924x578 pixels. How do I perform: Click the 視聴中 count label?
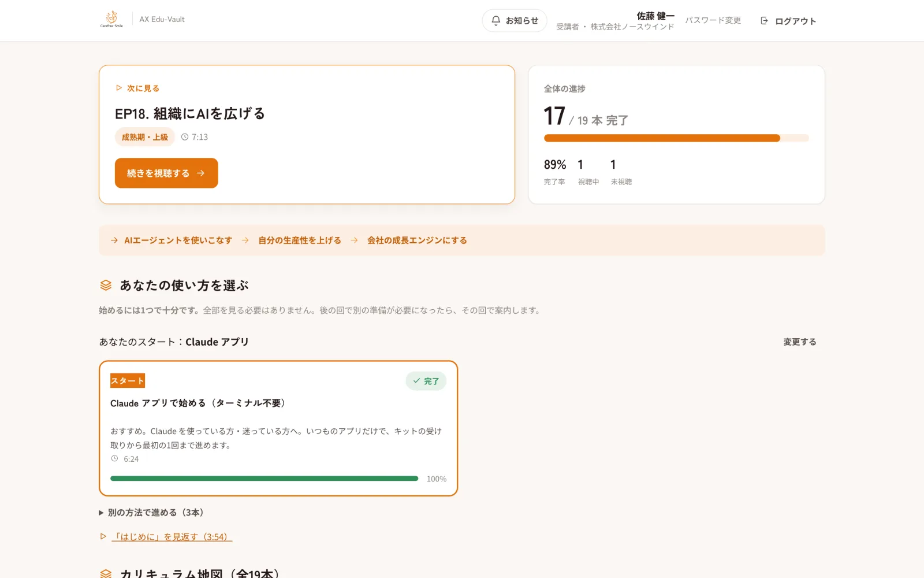(588, 181)
